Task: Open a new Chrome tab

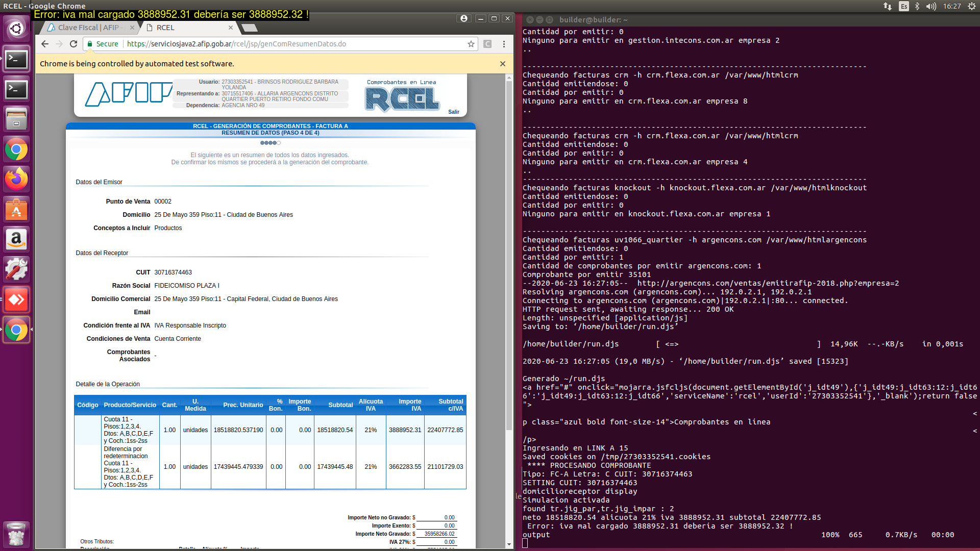Action: pos(249,28)
